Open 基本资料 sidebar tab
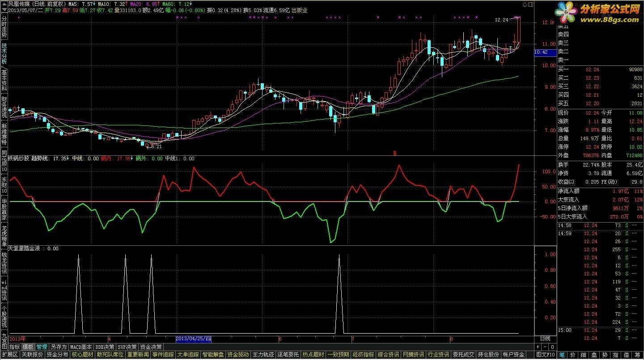The width and height of the screenshot is (644, 360). 4,81
